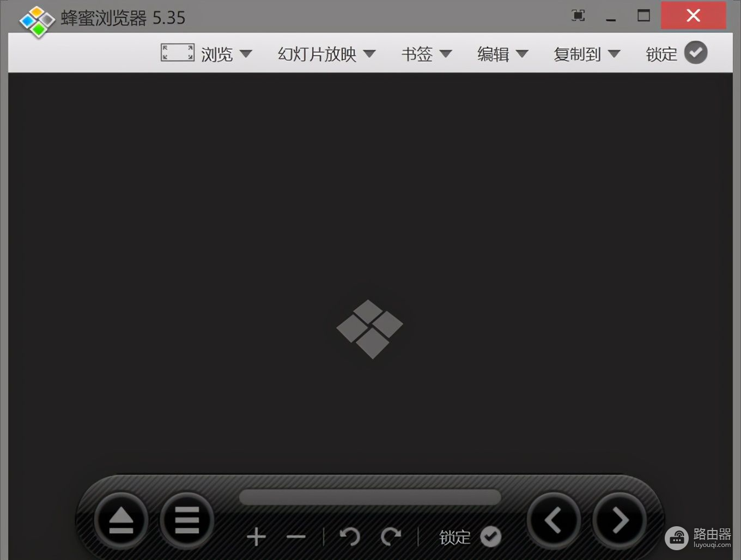Open the 浏览 menu
This screenshot has height=560, width=741.
217,54
